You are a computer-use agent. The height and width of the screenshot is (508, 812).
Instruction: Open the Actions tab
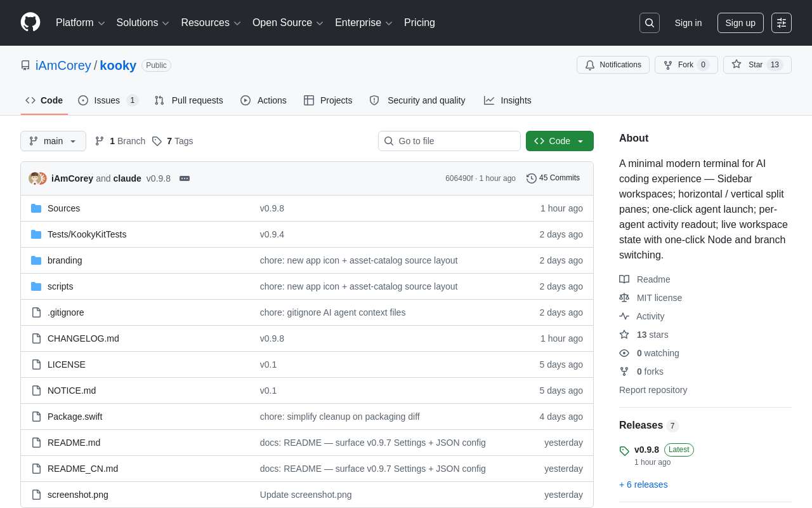click(263, 100)
